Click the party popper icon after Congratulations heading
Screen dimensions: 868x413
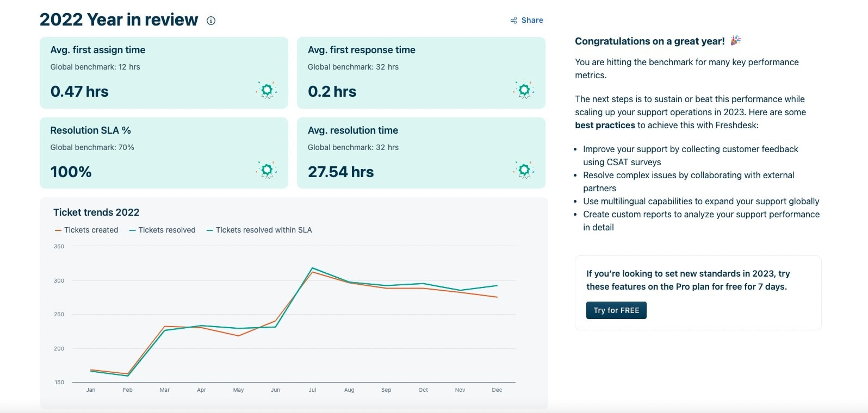click(735, 40)
